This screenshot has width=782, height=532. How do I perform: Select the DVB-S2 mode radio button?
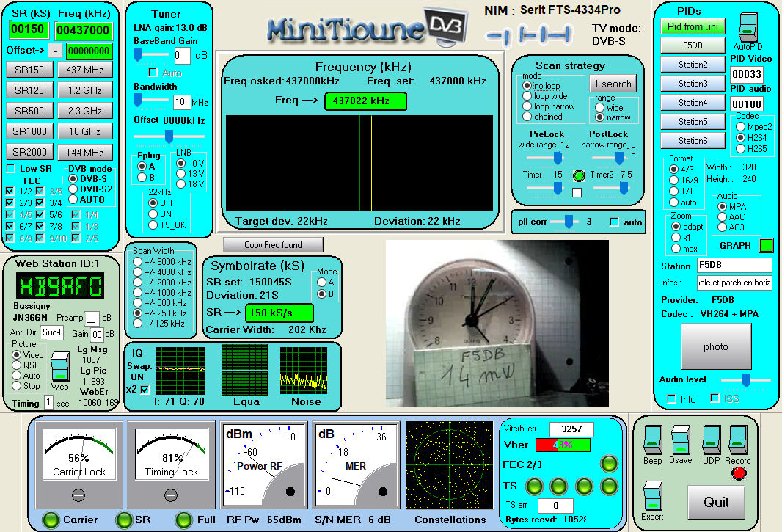coord(73,189)
